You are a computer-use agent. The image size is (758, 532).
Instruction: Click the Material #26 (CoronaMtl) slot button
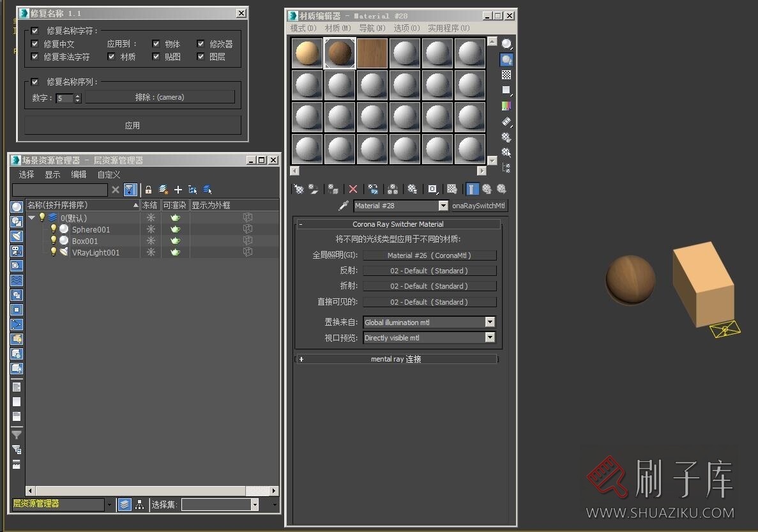click(429, 255)
